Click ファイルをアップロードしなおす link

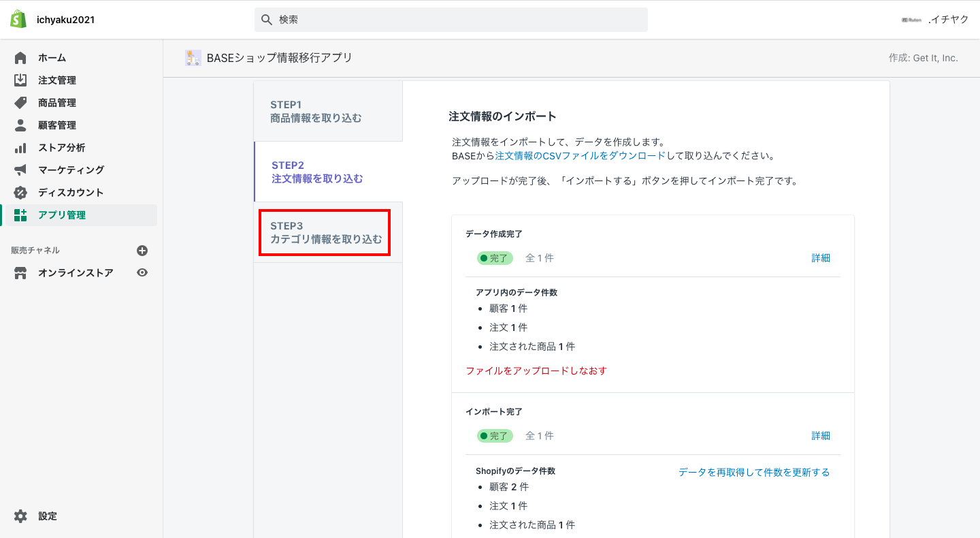coord(536,371)
